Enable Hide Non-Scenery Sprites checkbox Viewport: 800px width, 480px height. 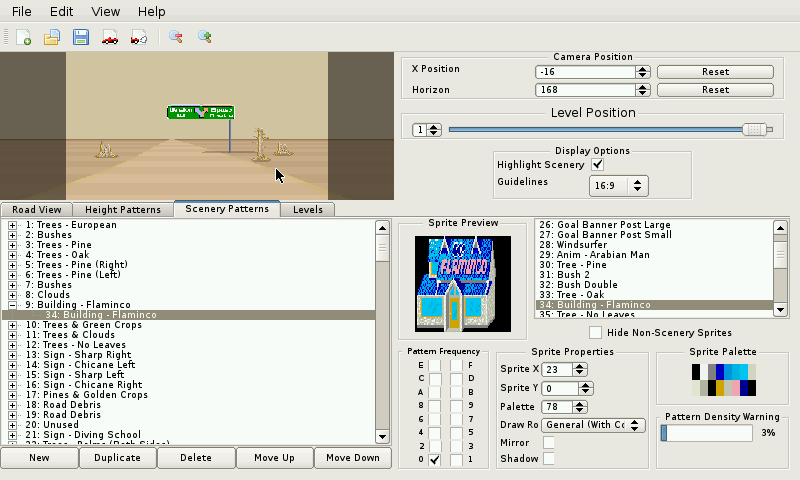click(x=596, y=332)
